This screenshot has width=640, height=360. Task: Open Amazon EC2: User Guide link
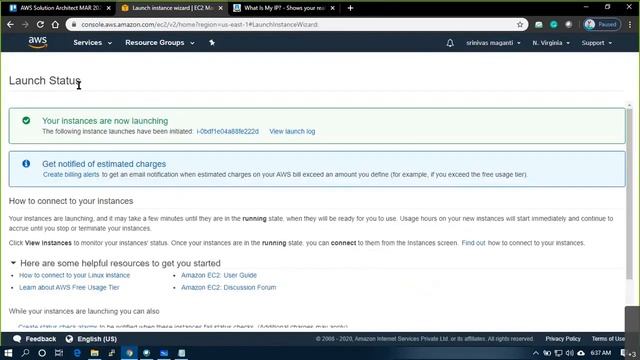click(219, 275)
